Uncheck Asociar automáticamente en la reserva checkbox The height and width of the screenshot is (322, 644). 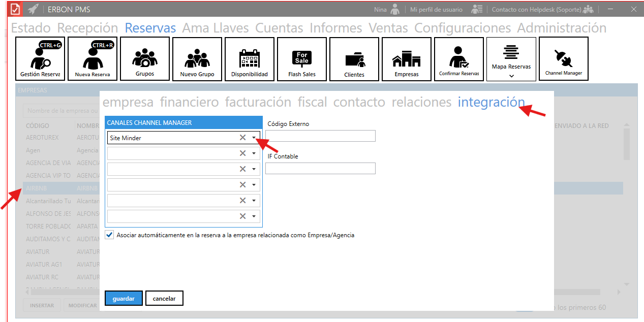pos(109,235)
